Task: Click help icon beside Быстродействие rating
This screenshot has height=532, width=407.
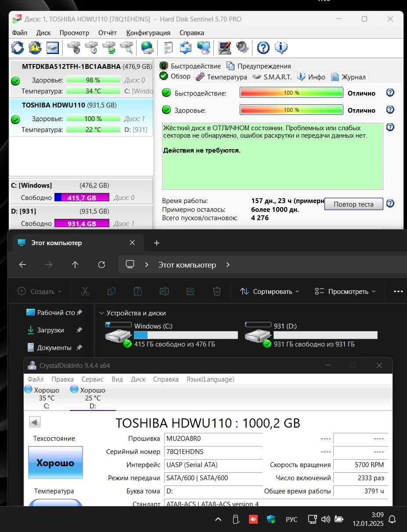Action: click(x=390, y=93)
